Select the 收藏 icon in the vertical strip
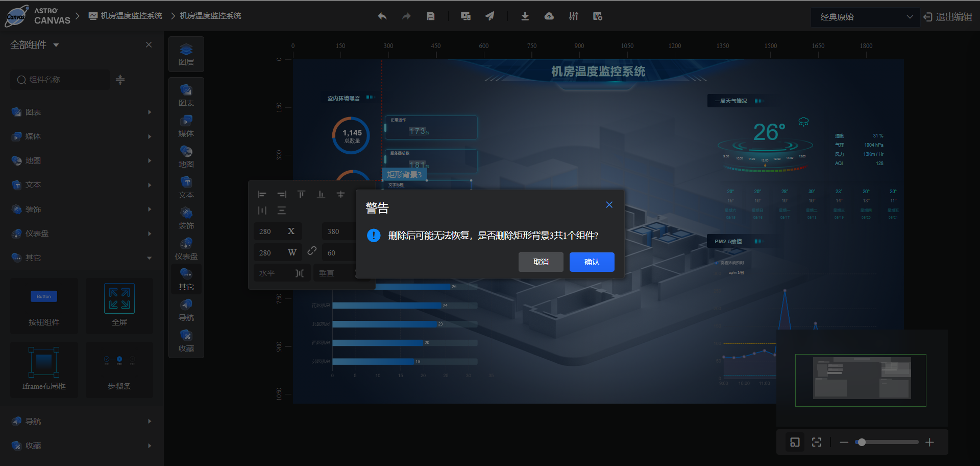 pos(186,340)
